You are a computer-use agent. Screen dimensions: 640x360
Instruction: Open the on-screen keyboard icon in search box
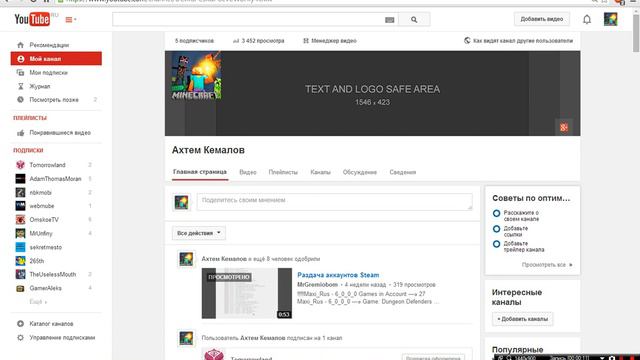[x=389, y=20]
